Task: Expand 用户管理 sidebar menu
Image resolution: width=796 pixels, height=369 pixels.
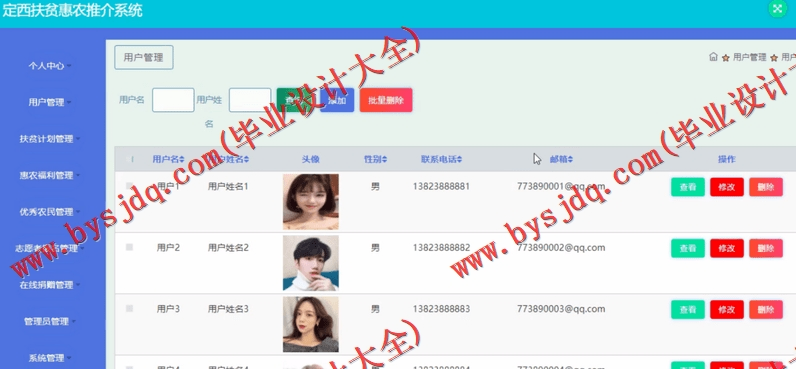Action: click(50, 103)
